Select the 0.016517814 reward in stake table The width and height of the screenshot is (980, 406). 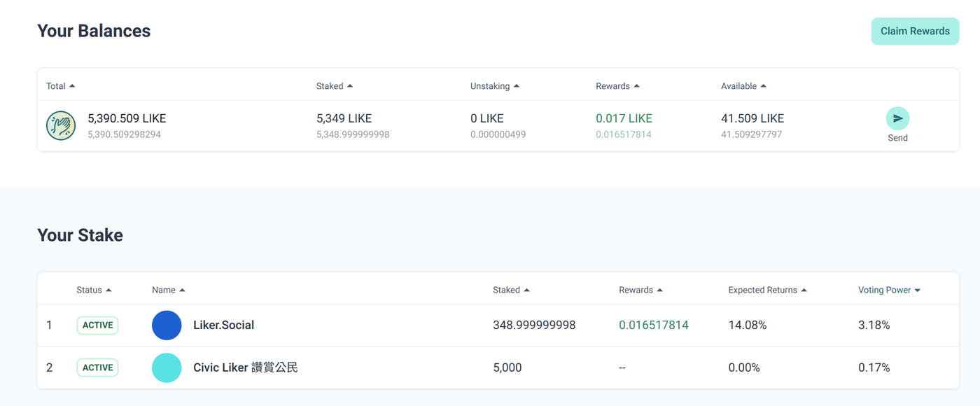click(x=654, y=325)
